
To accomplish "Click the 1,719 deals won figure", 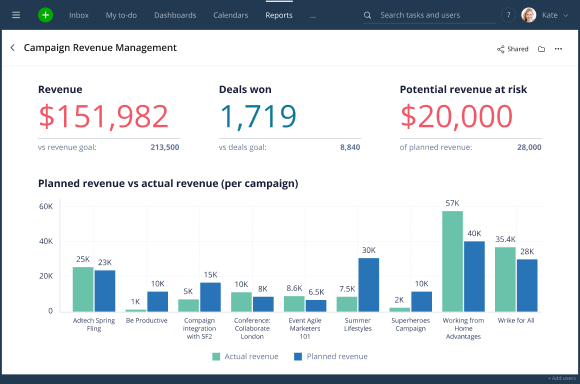I will (x=258, y=116).
